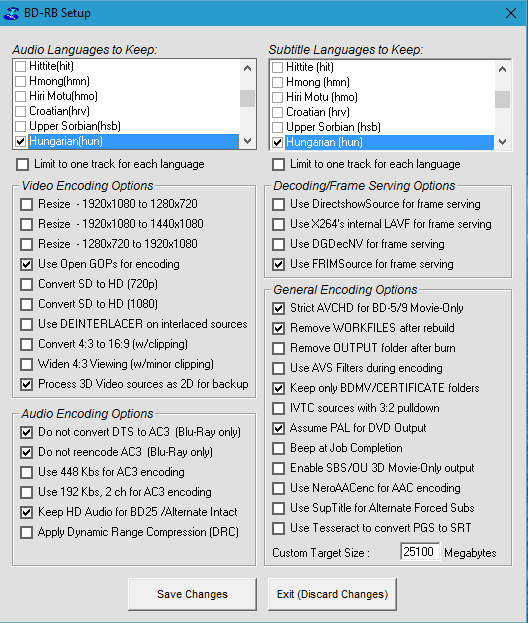The width and height of the screenshot is (528, 623).
Task: Enable Beep at Job Completion
Action: [279, 449]
